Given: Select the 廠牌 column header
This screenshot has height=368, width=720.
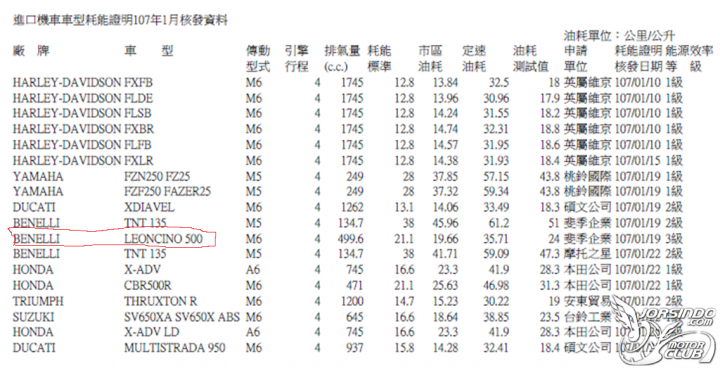Looking at the screenshot, I should tap(31, 51).
